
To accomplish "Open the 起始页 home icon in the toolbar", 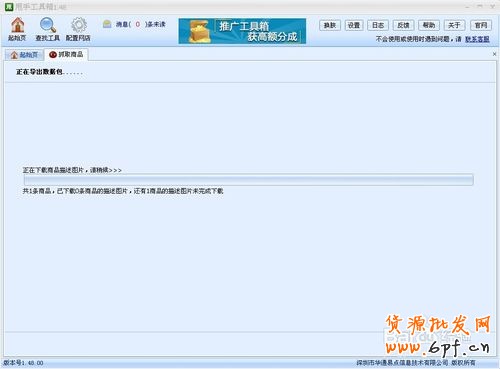I will click(x=17, y=29).
